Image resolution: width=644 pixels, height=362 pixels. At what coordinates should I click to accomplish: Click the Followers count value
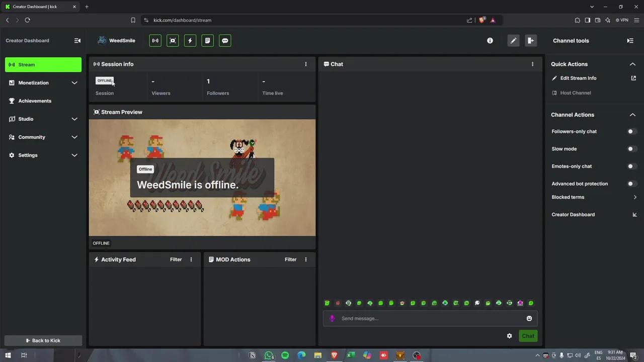coord(208,81)
